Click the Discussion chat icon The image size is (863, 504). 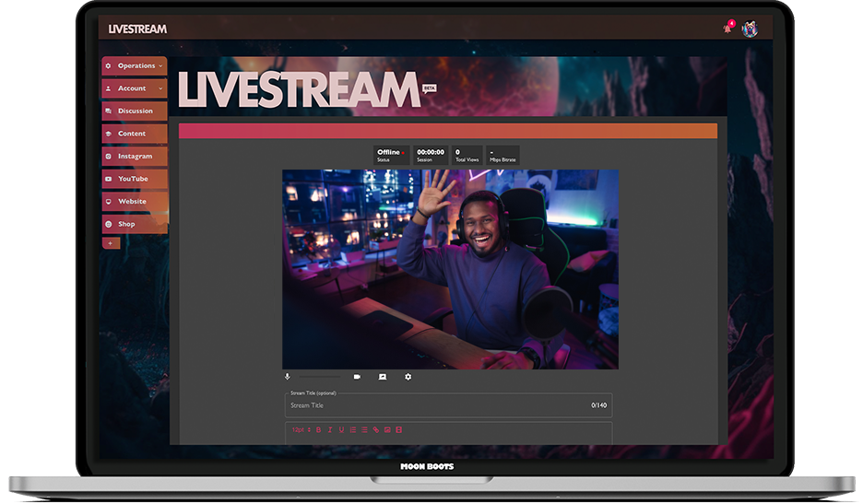[109, 111]
